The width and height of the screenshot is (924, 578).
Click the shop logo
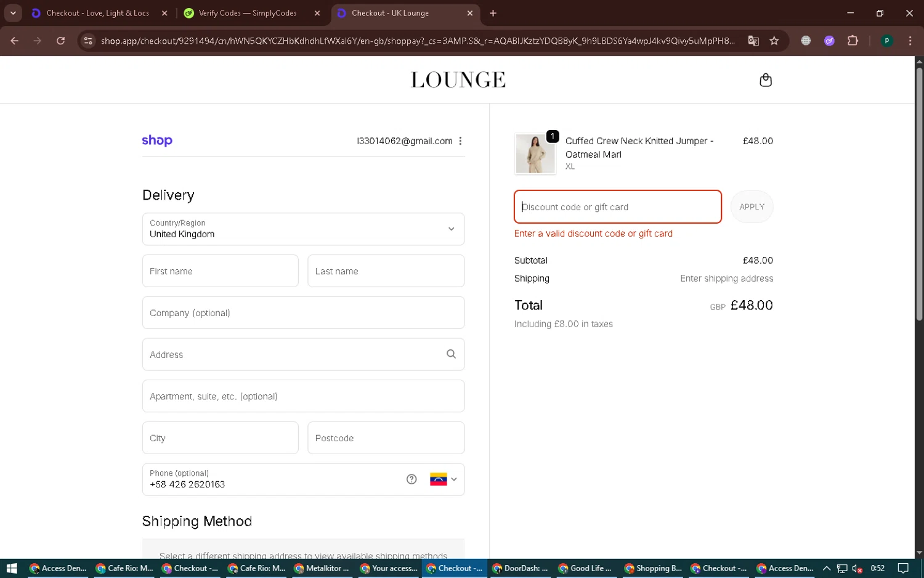tap(157, 140)
